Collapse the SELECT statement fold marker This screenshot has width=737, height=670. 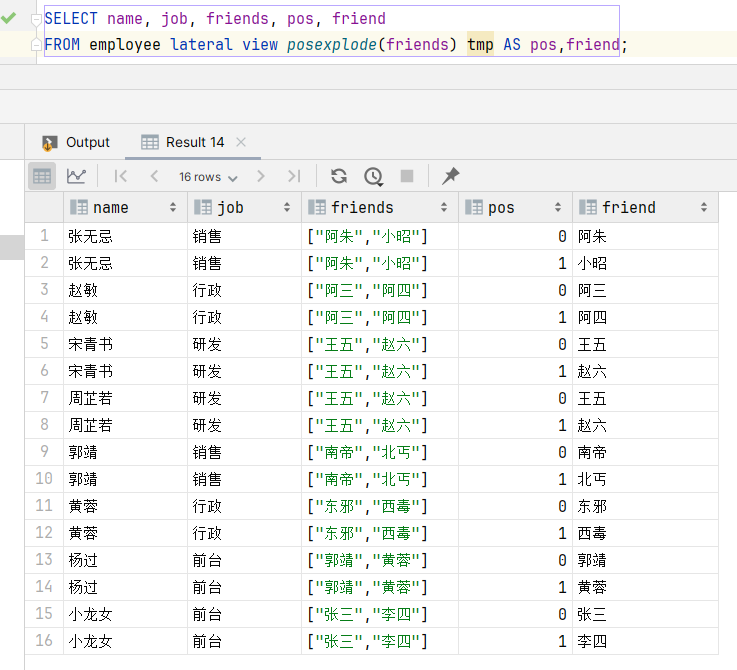36,19
